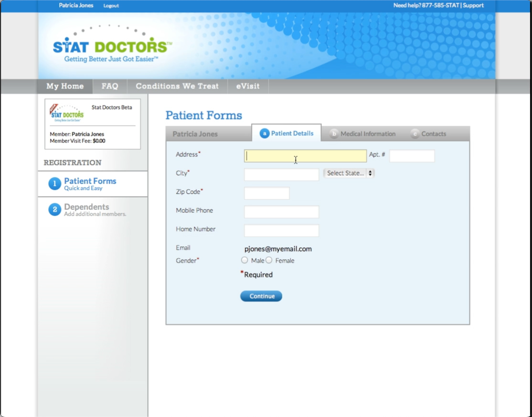Select the numbered '1' circle next to Patient Forms

click(x=55, y=184)
